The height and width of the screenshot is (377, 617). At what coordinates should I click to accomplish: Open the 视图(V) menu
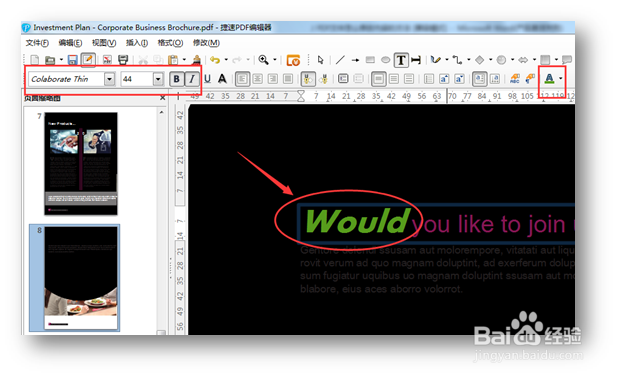pyautogui.click(x=104, y=43)
